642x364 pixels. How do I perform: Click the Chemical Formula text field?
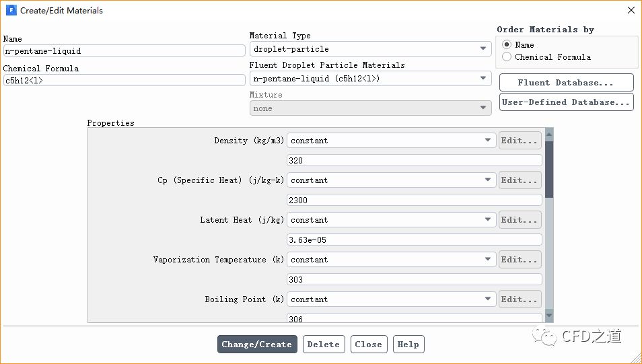124,80
